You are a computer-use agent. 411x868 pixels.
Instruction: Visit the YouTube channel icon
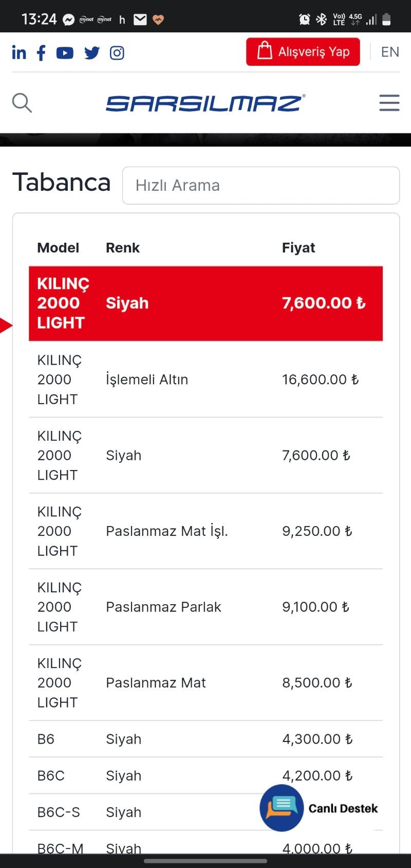point(65,52)
